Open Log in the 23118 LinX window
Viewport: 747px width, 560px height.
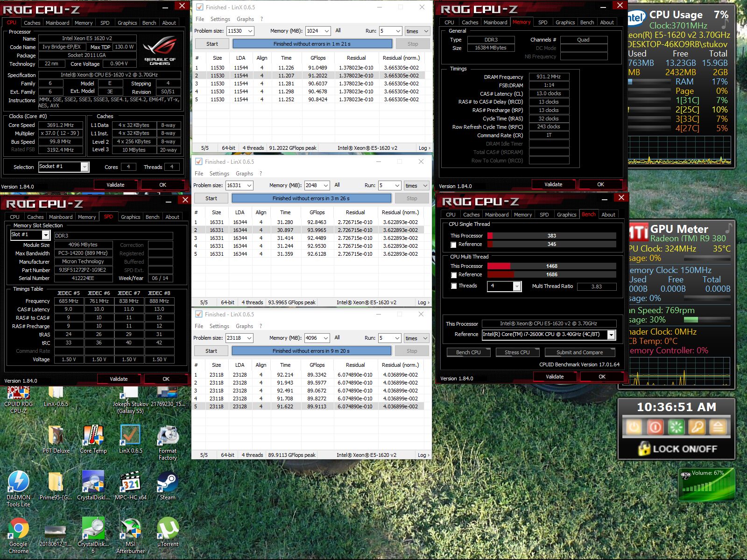pos(423,455)
